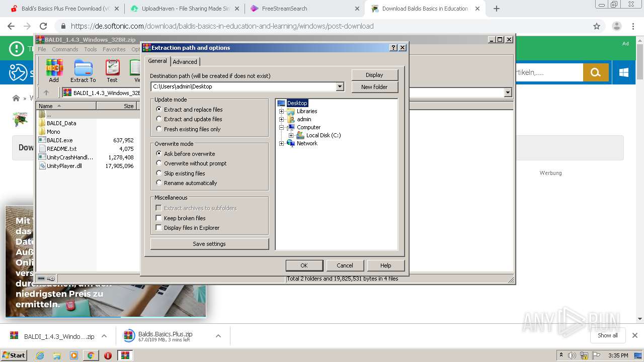Viewport: 644px width, 362px height.
Task: Click Show all downloads button
Action: coord(608,335)
